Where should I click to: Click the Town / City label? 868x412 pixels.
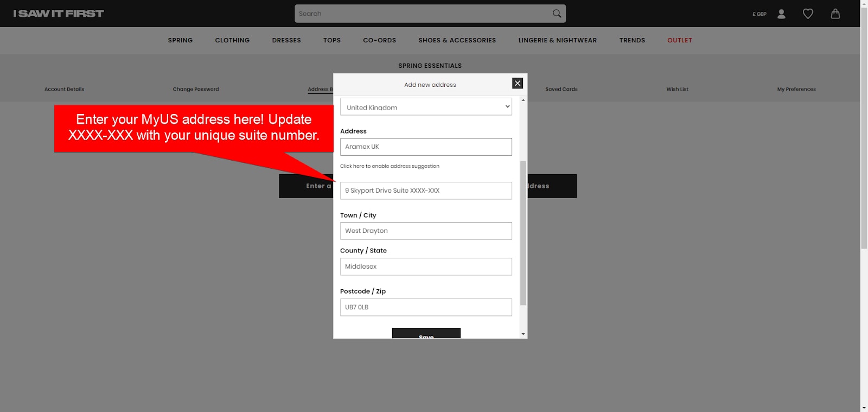point(358,215)
